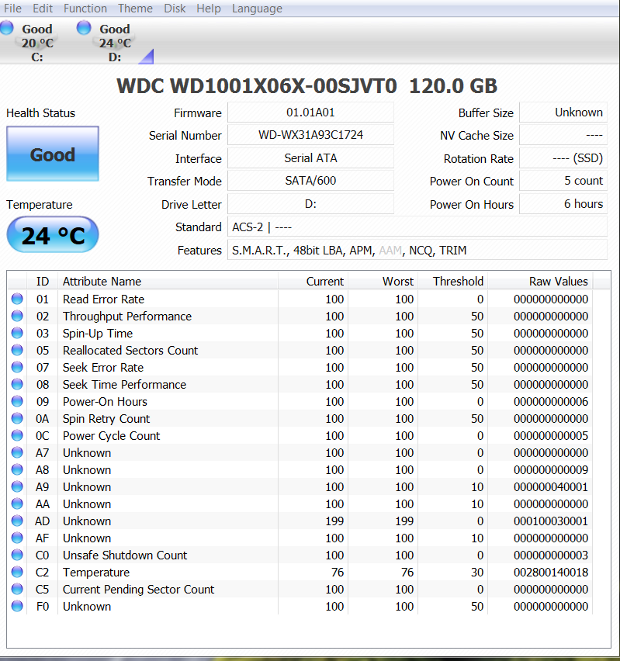This screenshot has height=661, width=620.
Task: Click status icon for Temperature attribute row
Action: tap(17, 572)
